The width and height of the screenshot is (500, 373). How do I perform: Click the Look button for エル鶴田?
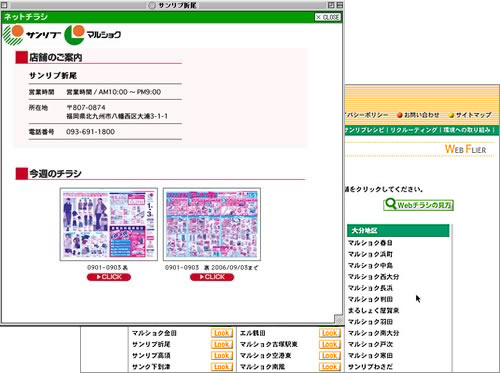tap(330, 333)
